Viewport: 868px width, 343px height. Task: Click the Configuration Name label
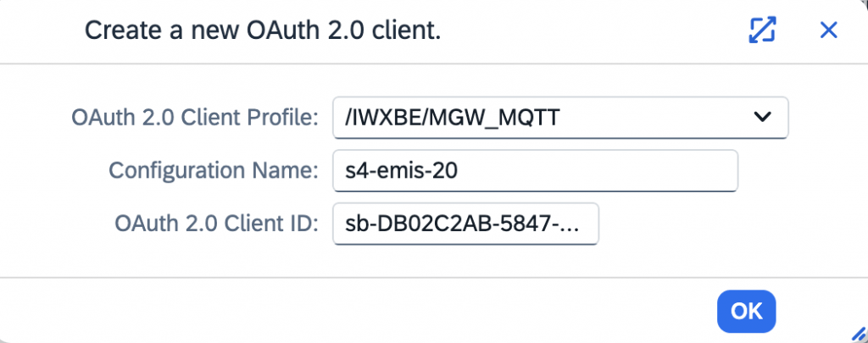214,170
